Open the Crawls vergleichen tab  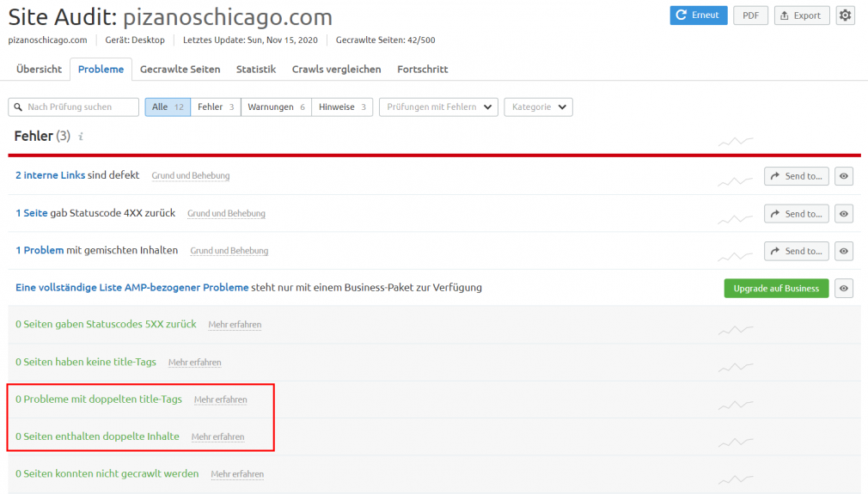pos(337,69)
